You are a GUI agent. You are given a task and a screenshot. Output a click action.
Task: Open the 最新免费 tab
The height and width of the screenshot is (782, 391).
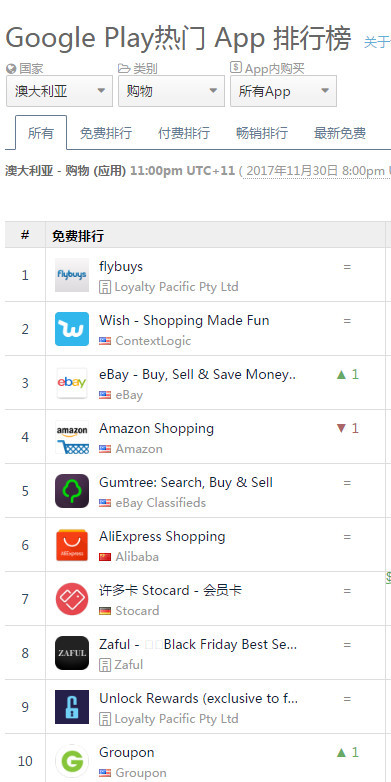[340, 133]
